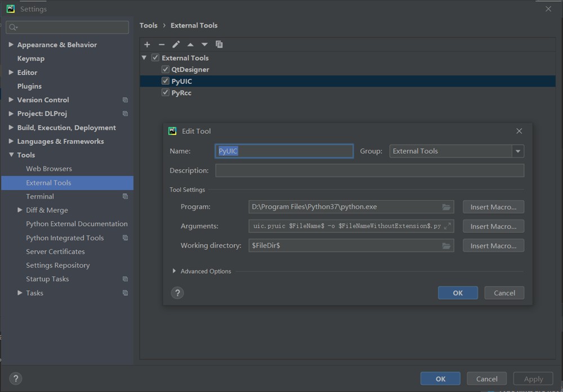Focus the Name field containing PyUIC
The image size is (563, 392).
(x=284, y=151)
